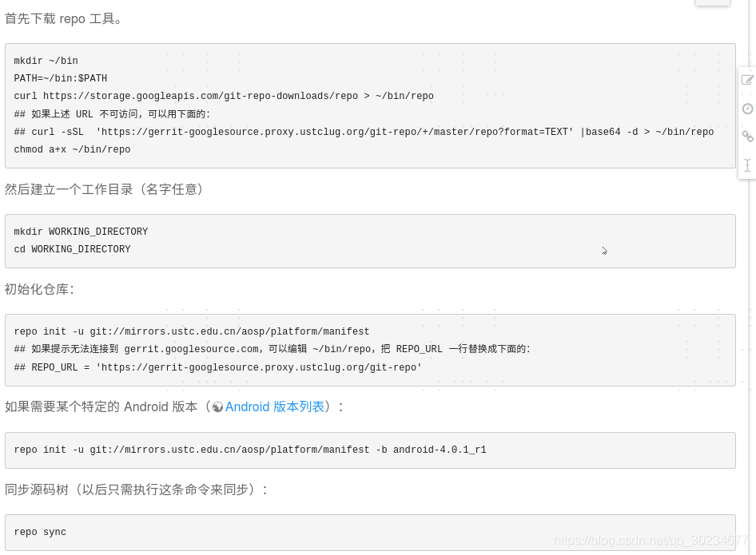Click the curl storage.googleapis.com command line

pyautogui.click(x=224, y=96)
